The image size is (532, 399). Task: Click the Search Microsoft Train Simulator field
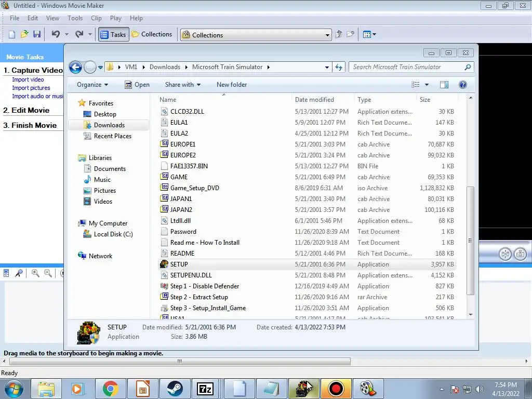tap(411, 67)
